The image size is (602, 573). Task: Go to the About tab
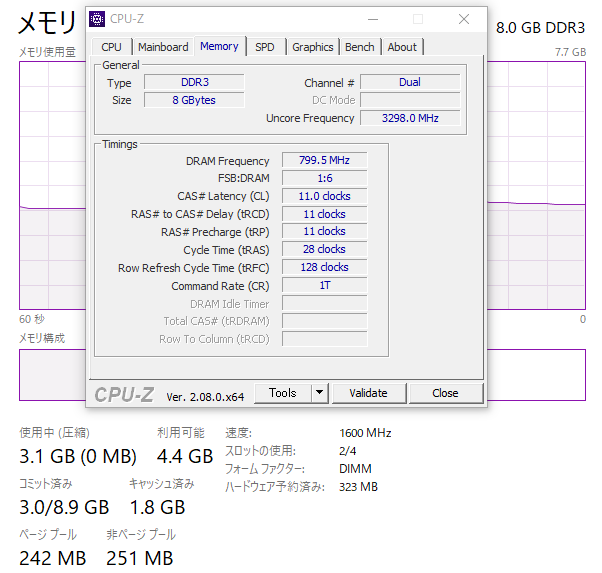402,47
